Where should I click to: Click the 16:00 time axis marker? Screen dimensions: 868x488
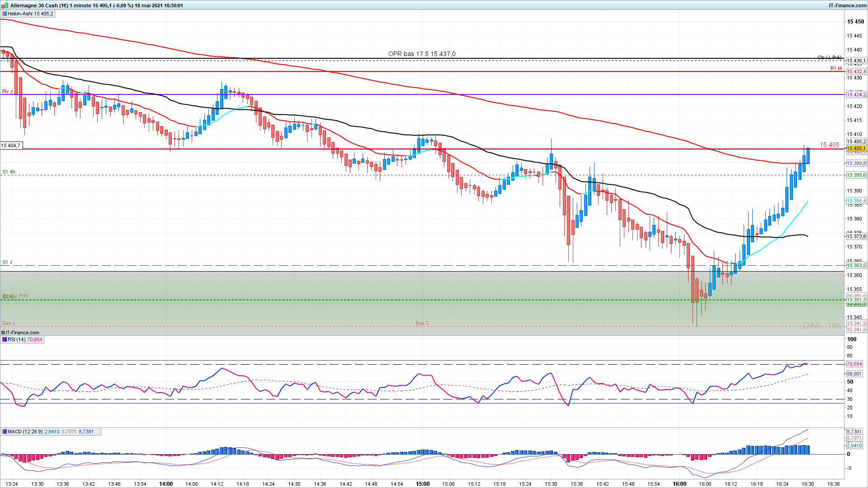pyautogui.click(x=679, y=483)
